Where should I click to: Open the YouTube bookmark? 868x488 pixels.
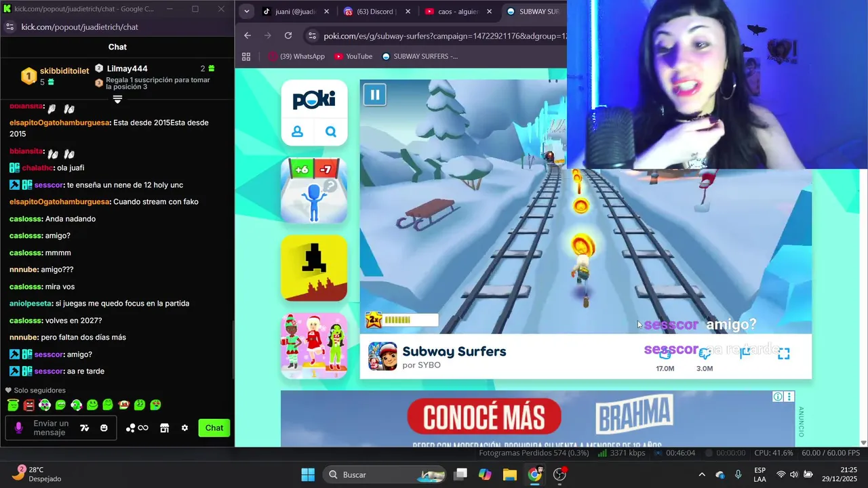(x=353, y=56)
